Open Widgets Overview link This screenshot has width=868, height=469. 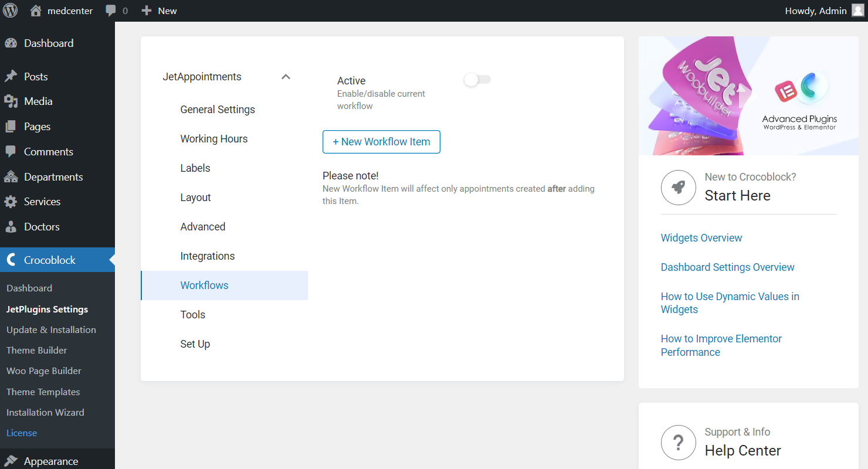[x=701, y=238]
